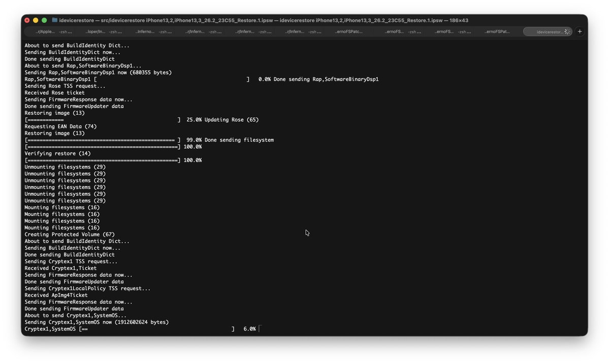Click the line 'Received Rose ticket'
This screenshot has width=609, height=364.
pyautogui.click(x=54, y=93)
